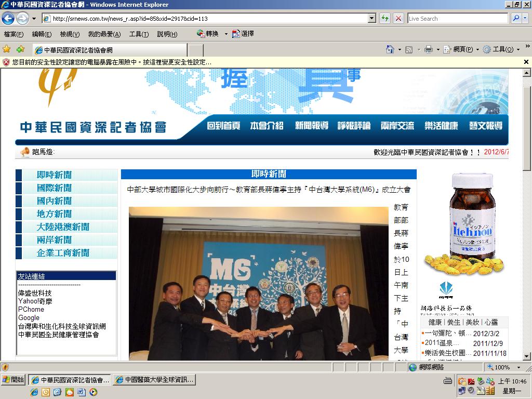
Task: Click the Print icon
Action: (x=429, y=49)
